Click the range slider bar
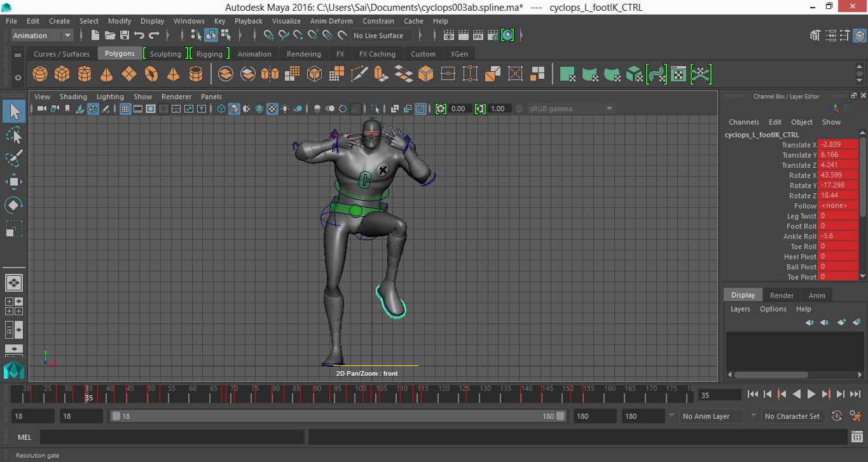 338,416
